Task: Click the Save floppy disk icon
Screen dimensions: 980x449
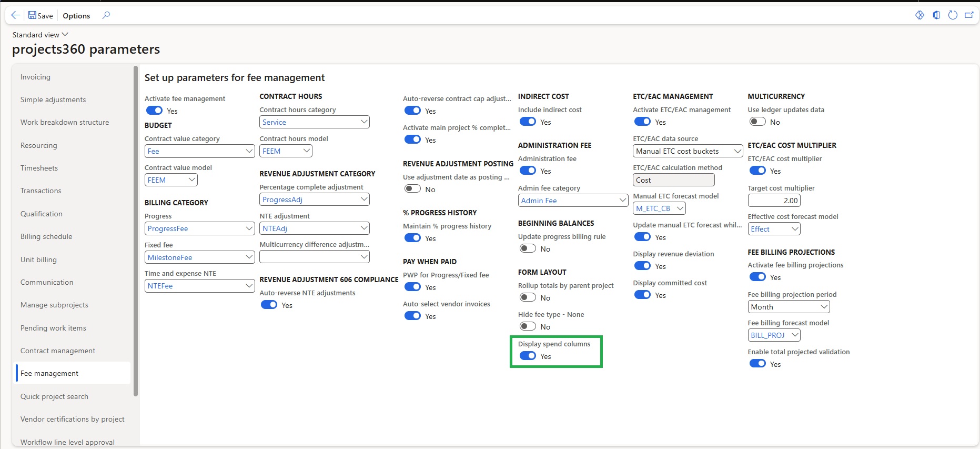Action: (x=33, y=15)
